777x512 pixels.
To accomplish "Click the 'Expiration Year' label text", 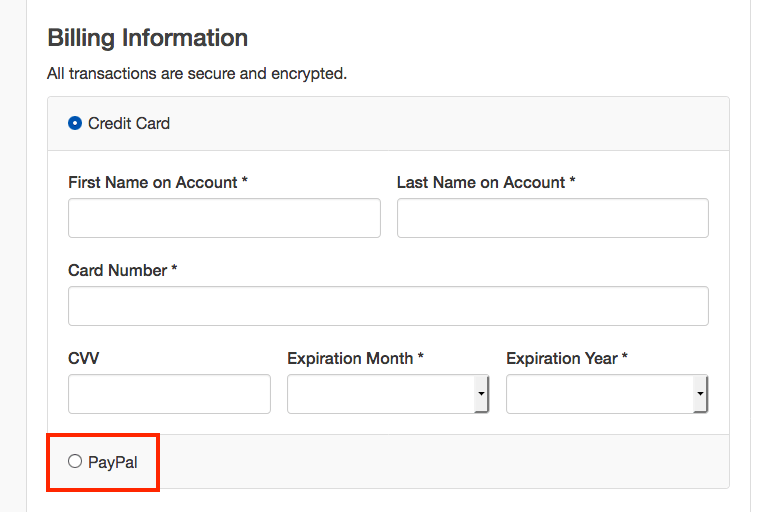I will [x=562, y=358].
